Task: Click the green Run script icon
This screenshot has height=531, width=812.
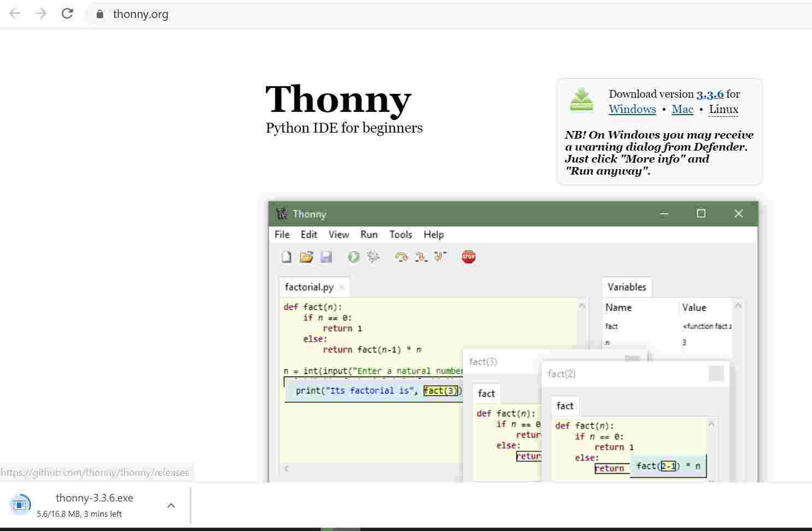Action: point(353,256)
